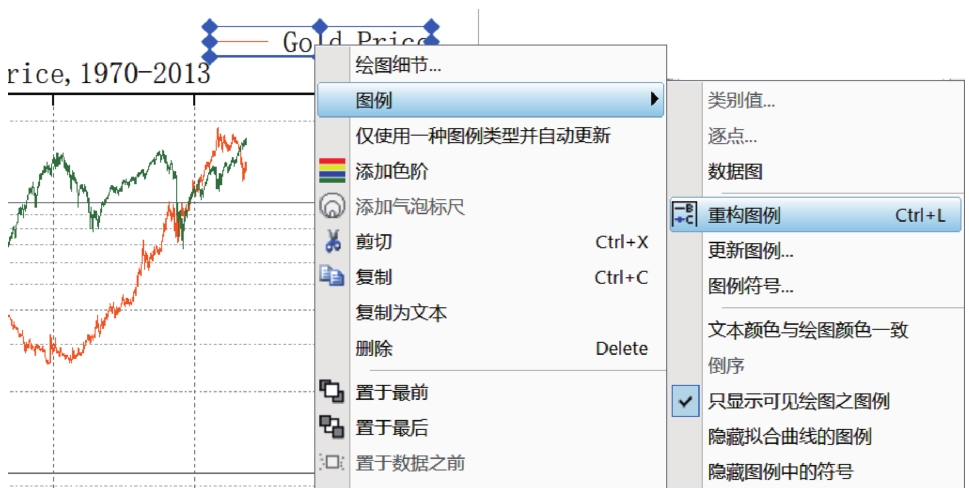Choose 复制 Ctrl+C from the menu
Screen dimensions: 969x491
coord(491,277)
